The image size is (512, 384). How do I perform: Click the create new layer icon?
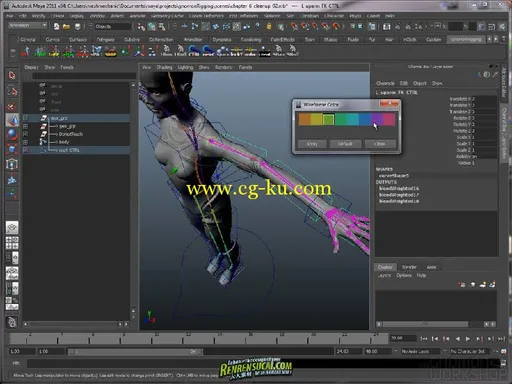(482, 284)
